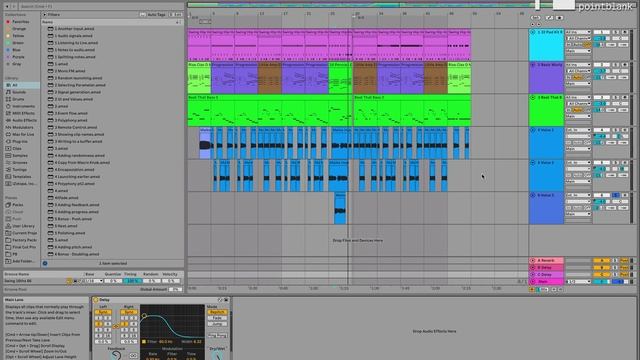
Task: Open Main track output routing dropdown
Action: (x=578, y=282)
